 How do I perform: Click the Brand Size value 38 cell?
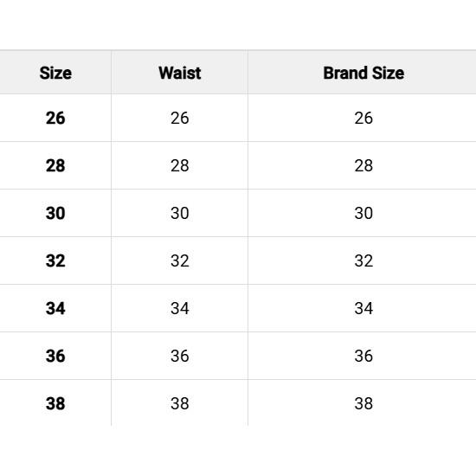[x=363, y=403]
